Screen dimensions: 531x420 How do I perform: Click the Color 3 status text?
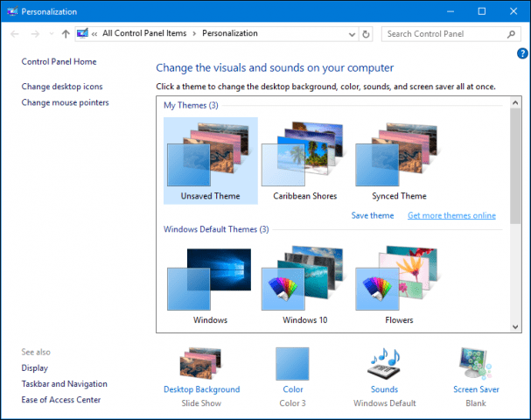coord(292,403)
